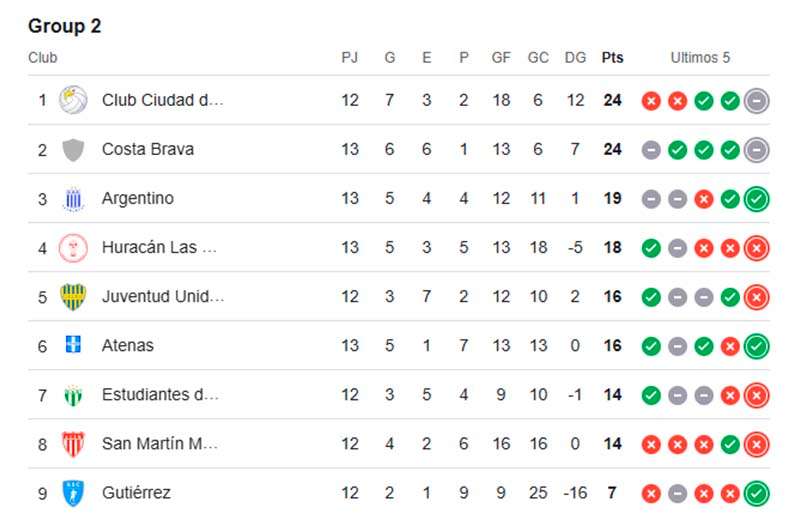Click Gutiérrez's light blue shield logo

click(x=73, y=493)
